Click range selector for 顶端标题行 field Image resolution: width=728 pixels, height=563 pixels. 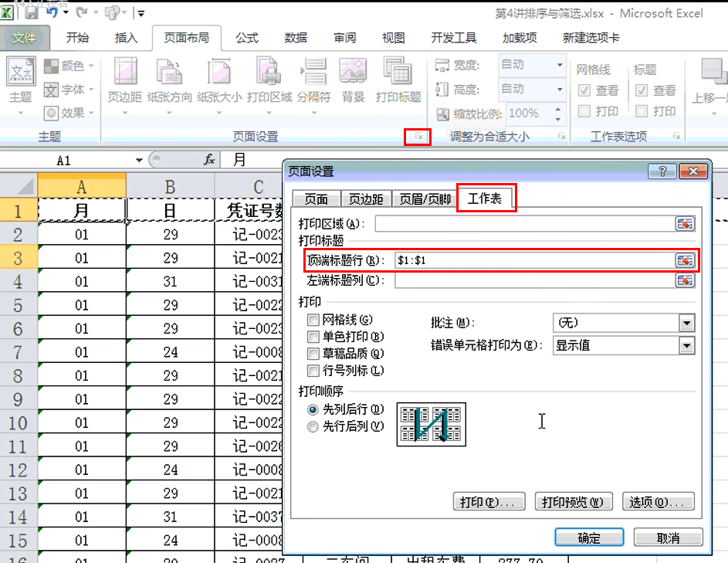685,261
